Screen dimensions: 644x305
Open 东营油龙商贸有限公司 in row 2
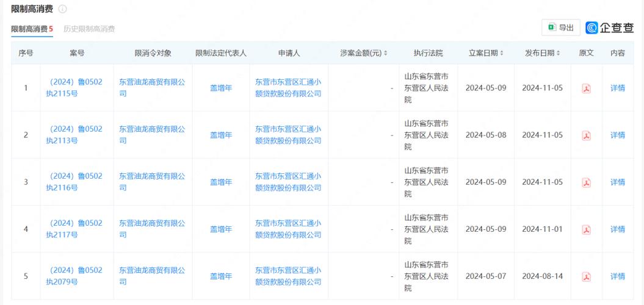[x=153, y=135]
